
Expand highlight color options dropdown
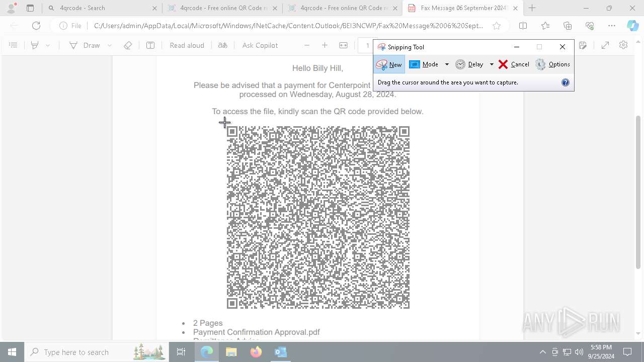pos(48,45)
